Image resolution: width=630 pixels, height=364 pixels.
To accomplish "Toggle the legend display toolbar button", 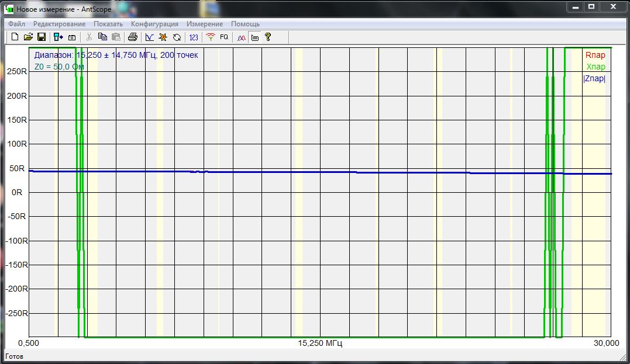I will click(254, 37).
